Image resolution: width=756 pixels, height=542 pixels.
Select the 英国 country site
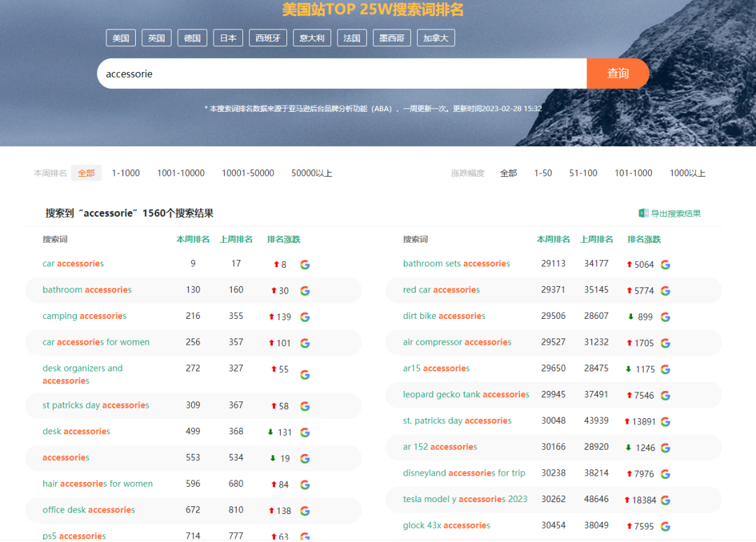tap(156, 38)
